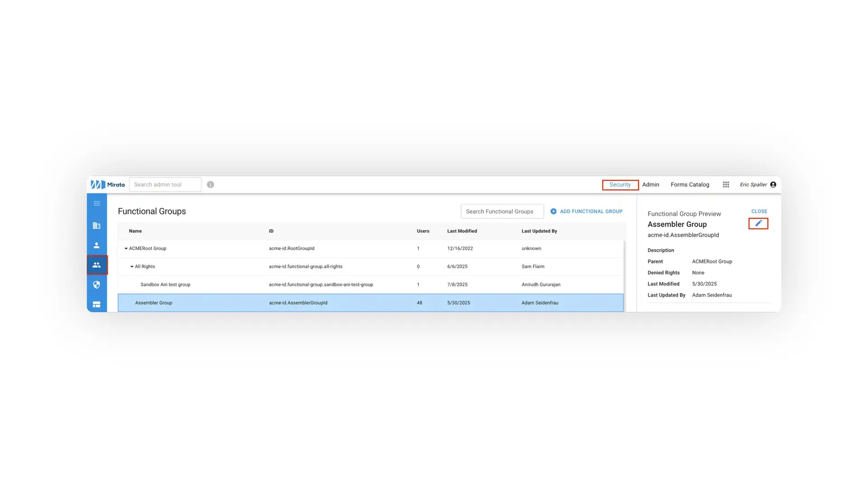This screenshot has height=488, width=868.
Task: Open the organization building icon in sidebar
Action: click(97, 225)
